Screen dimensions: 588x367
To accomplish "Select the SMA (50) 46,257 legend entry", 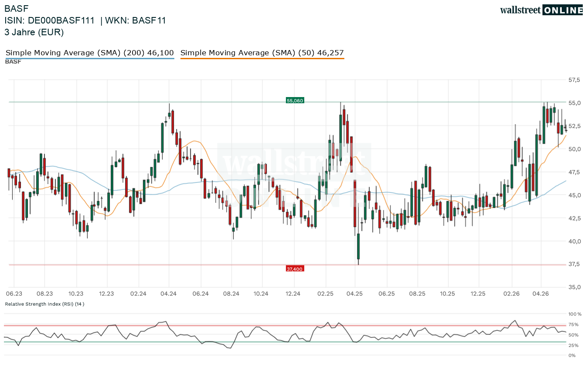I will coord(262,53).
